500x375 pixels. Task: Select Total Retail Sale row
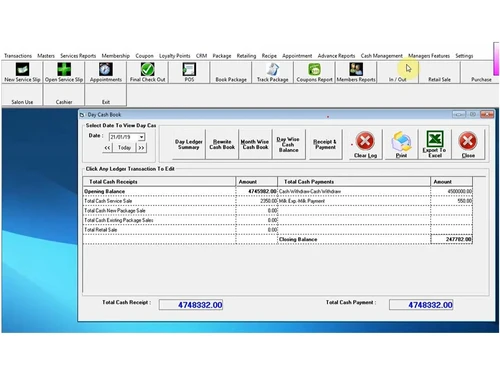pyautogui.click(x=159, y=230)
